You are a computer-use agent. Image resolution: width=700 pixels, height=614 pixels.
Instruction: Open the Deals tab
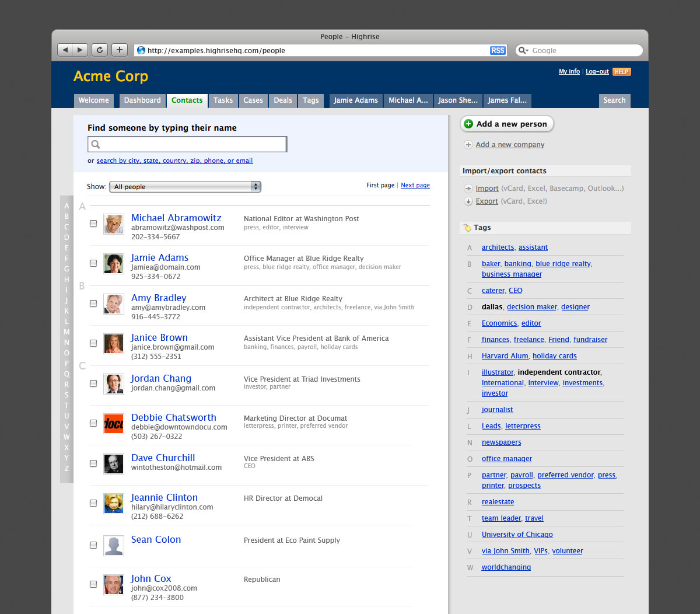pos(283,100)
